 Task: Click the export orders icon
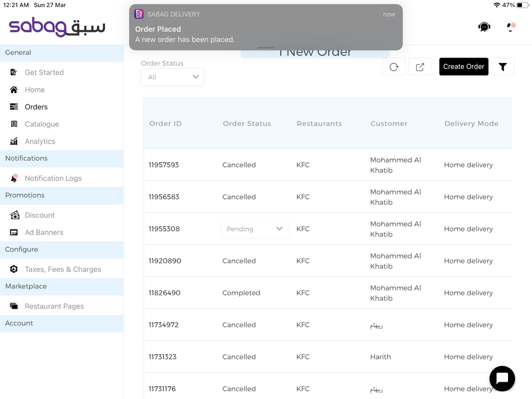(420, 67)
